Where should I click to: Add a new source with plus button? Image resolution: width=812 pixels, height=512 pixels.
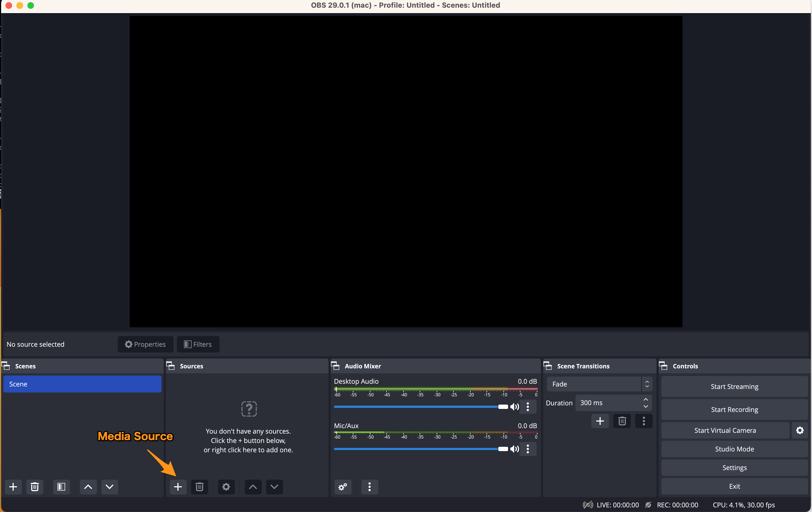point(178,487)
